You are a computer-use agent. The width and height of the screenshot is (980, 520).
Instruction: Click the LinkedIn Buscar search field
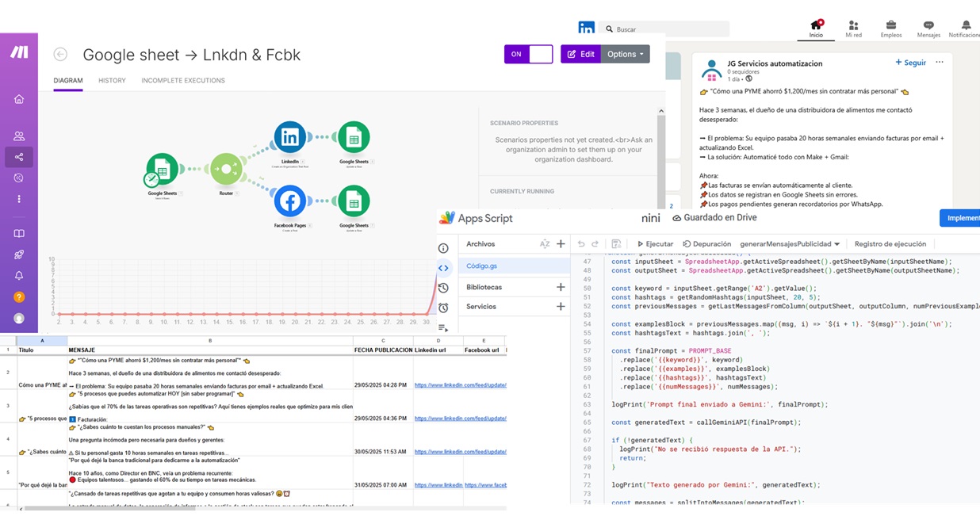click(666, 29)
